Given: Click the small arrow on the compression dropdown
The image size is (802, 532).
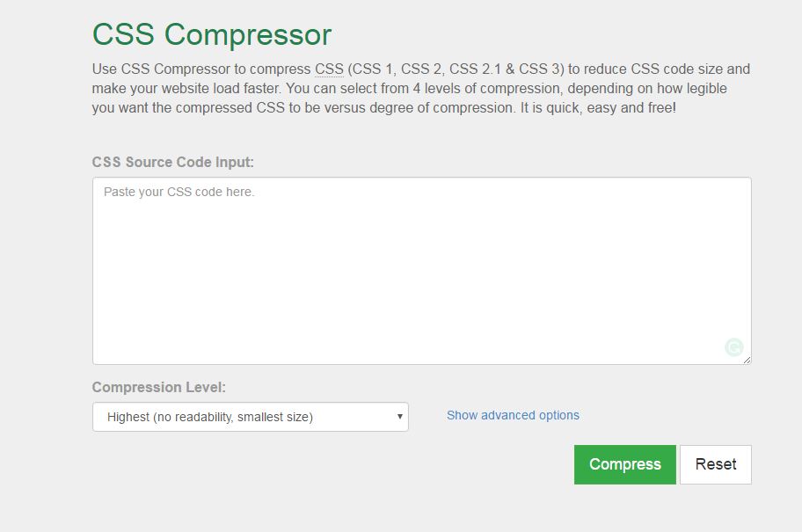Looking at the screenshot, I should point(399,417).
